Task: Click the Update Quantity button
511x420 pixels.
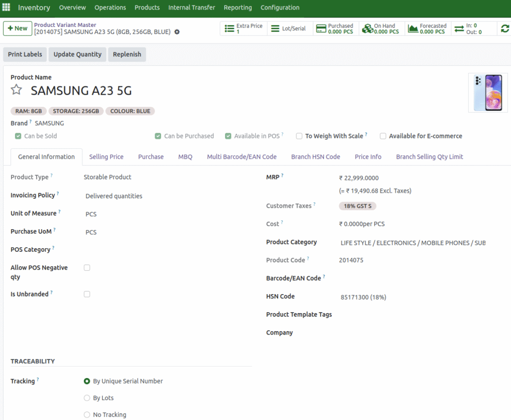Action: [77, 54]
